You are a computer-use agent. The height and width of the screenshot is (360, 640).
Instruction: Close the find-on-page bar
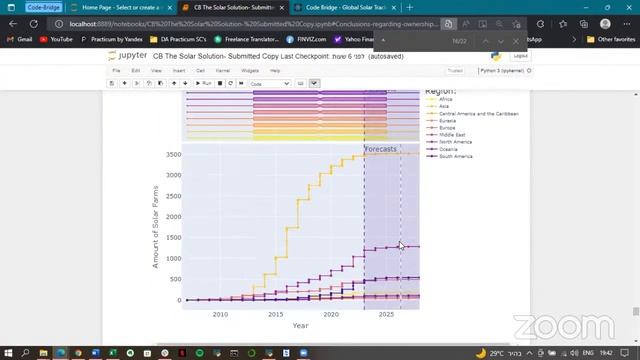coord(516,41)
